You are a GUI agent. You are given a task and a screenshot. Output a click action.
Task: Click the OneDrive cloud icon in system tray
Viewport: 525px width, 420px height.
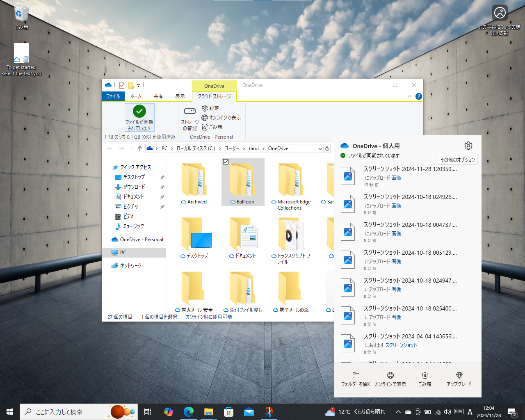[x=408, y=412]
